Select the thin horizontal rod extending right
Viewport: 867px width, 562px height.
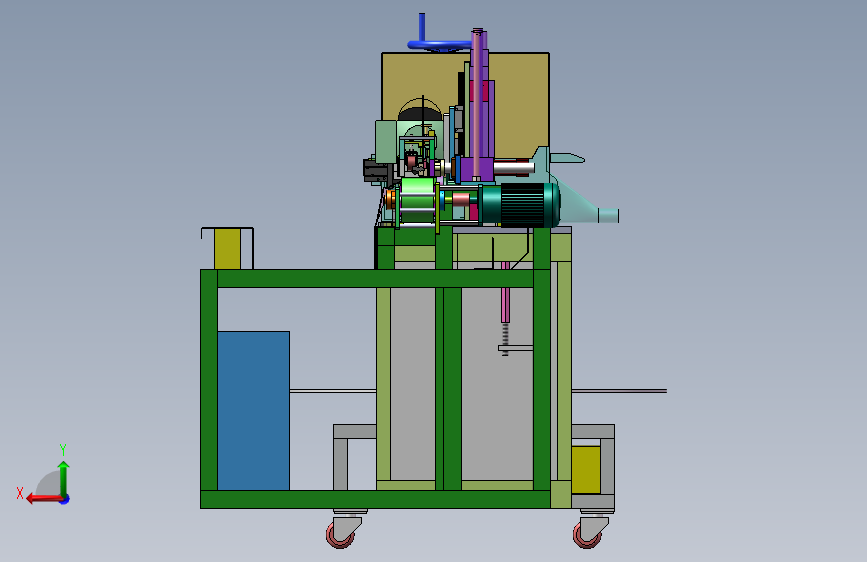619,391
